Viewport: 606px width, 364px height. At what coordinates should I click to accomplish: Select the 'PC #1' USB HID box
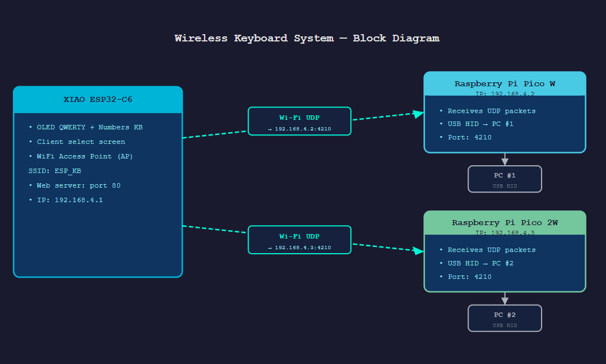[505, 179]
